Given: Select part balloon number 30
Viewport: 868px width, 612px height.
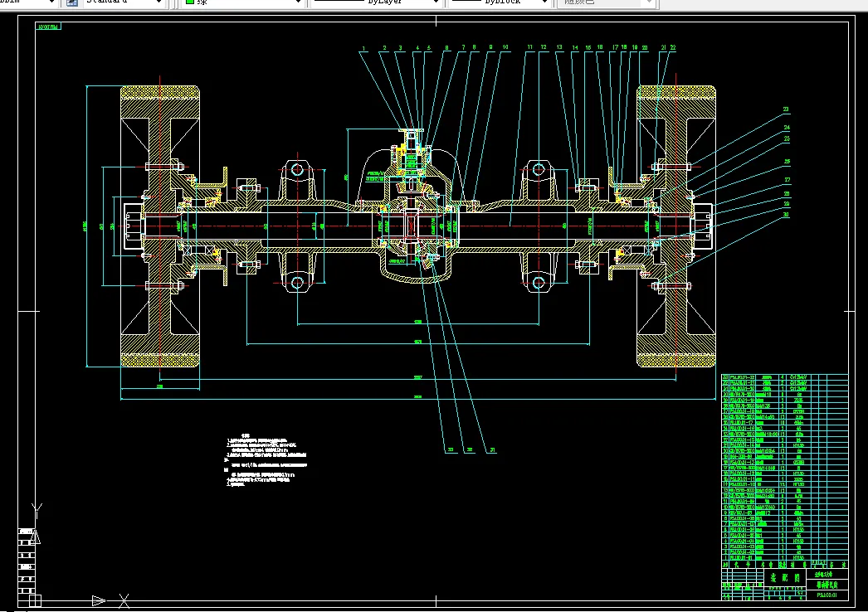Looking at the screenshot, I should [785, 214].
